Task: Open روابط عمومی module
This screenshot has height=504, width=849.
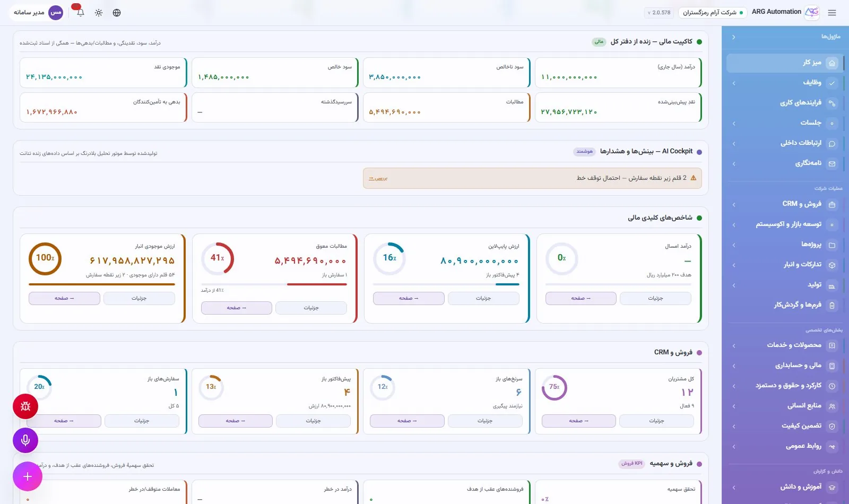Action: pyautogui.click(x=785, y=446)
